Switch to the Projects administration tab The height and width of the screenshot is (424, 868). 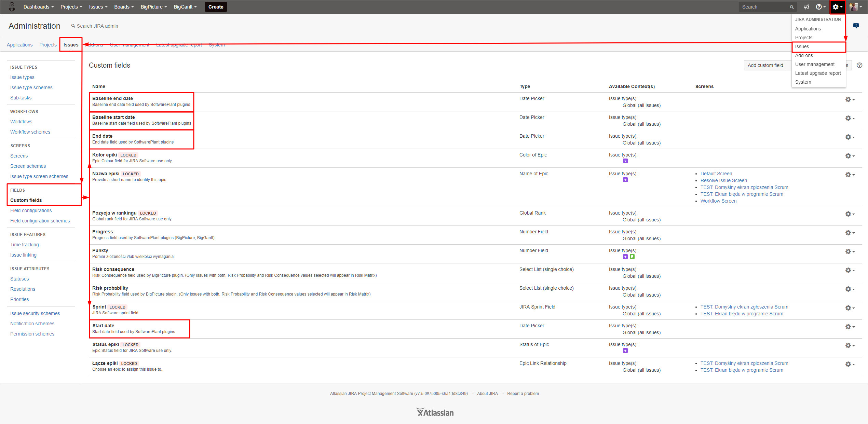[48, 45]
